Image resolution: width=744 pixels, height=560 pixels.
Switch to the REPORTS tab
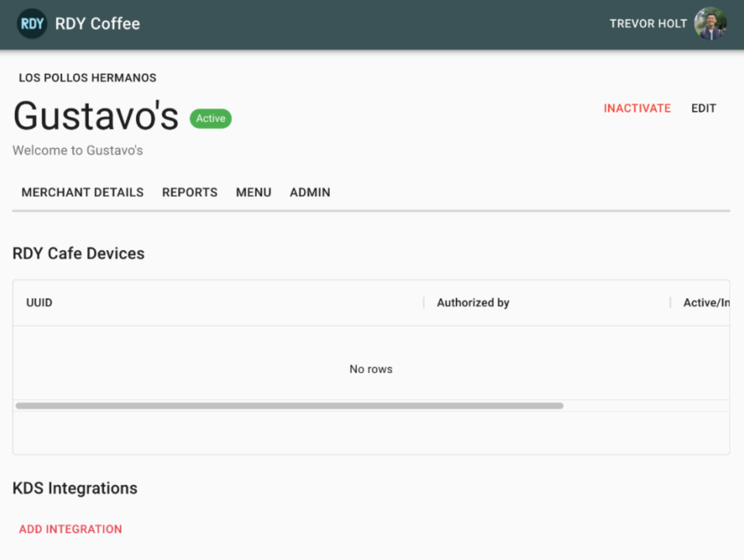(190, 193)
